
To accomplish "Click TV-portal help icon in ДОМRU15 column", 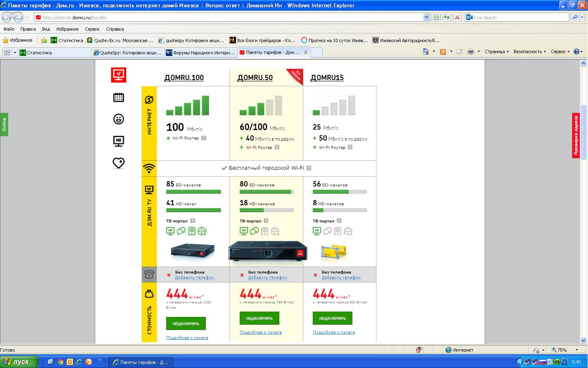I will [x=339, y=221].
